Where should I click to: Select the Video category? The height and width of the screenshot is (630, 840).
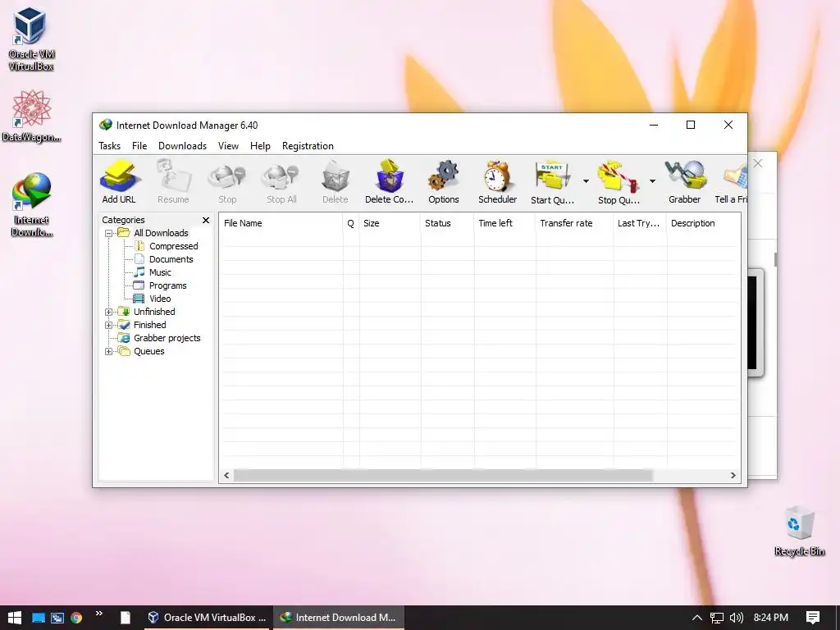point(160,299)
